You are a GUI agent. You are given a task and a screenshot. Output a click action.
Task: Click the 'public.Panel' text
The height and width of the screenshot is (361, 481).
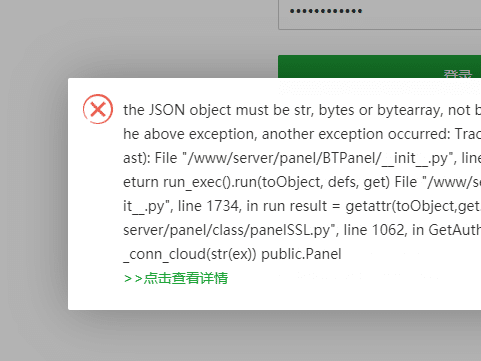[301, 254]
